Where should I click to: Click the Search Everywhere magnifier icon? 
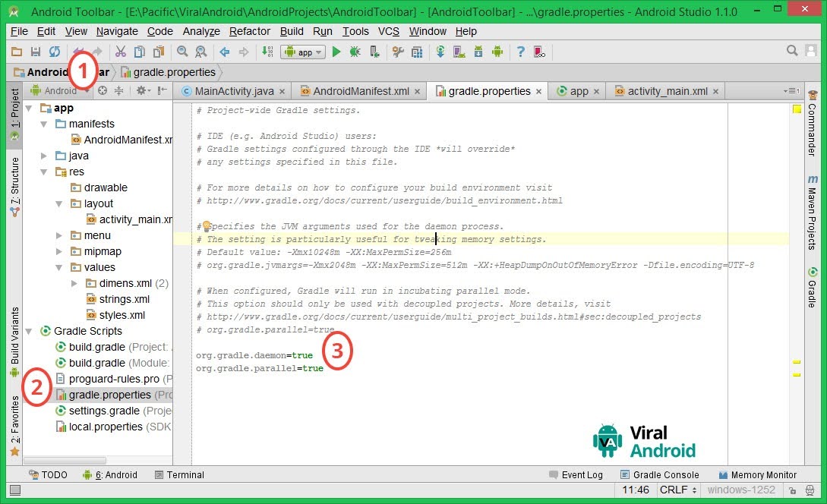point(791,51)
